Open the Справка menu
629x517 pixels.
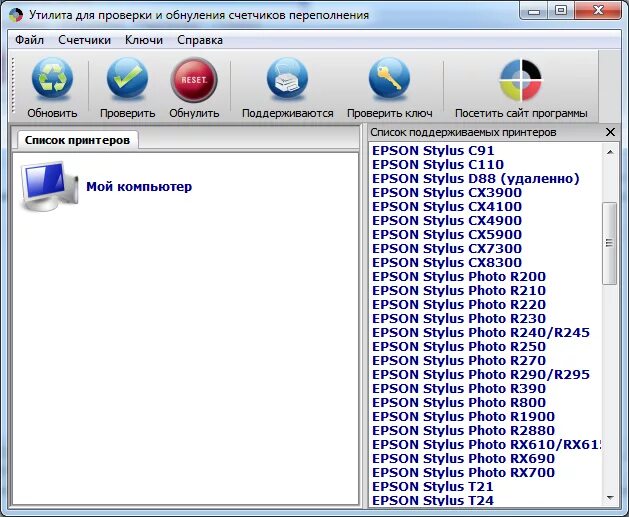200,40
